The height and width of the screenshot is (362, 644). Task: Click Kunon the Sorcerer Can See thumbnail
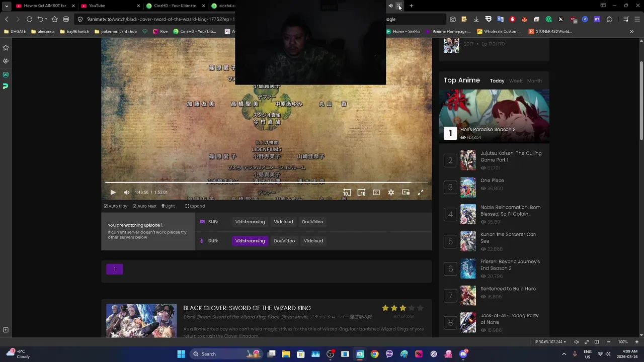click(468, 241)
